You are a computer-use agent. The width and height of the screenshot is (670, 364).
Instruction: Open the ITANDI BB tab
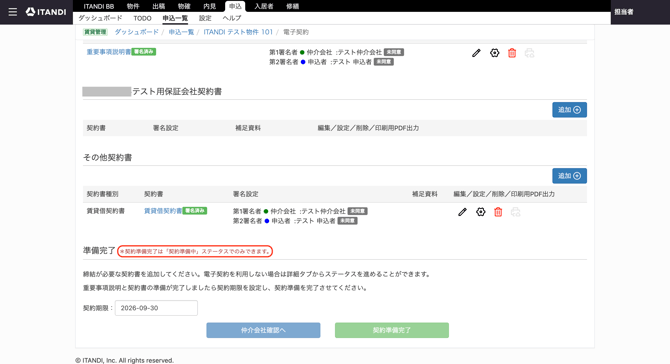99,6
